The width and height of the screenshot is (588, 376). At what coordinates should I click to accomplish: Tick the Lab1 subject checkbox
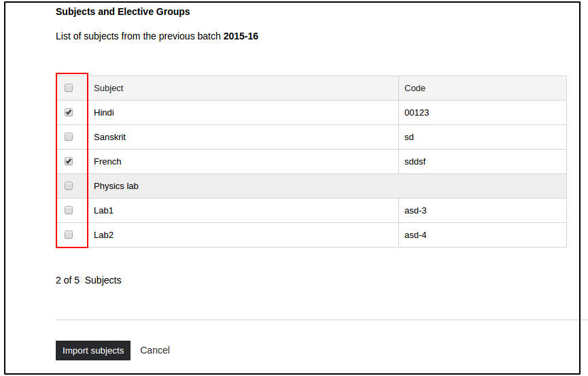click(x=69, y=210)
